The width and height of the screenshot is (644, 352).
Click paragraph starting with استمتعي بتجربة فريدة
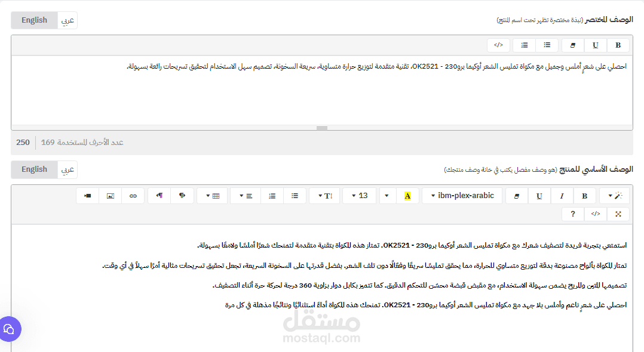click(412, 245)
